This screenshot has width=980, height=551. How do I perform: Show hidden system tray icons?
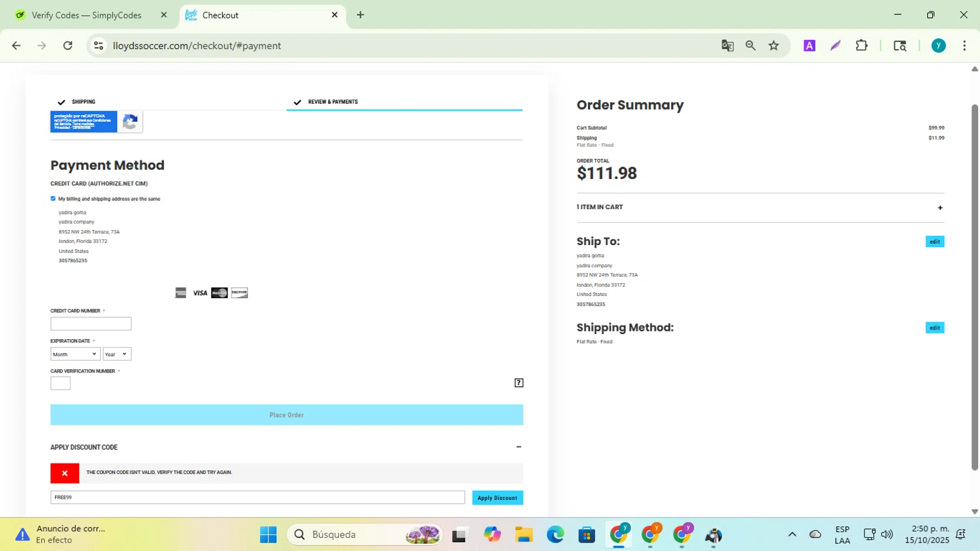[x=792, y=535]
